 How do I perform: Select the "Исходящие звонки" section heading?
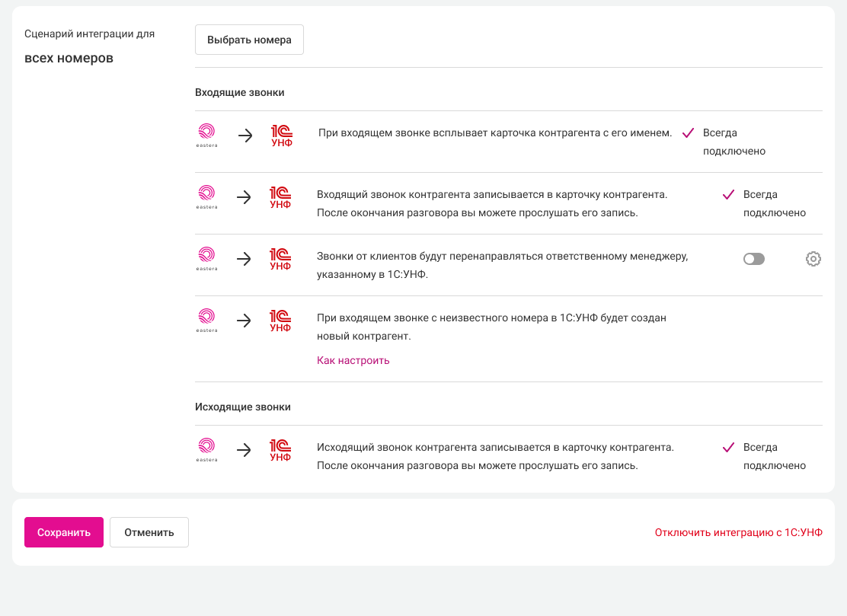point(242,407)
